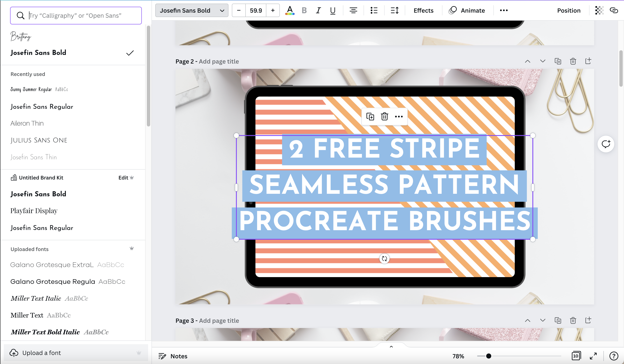
Task: Duplicate the selected text element
Action: [x=370, y=116]
